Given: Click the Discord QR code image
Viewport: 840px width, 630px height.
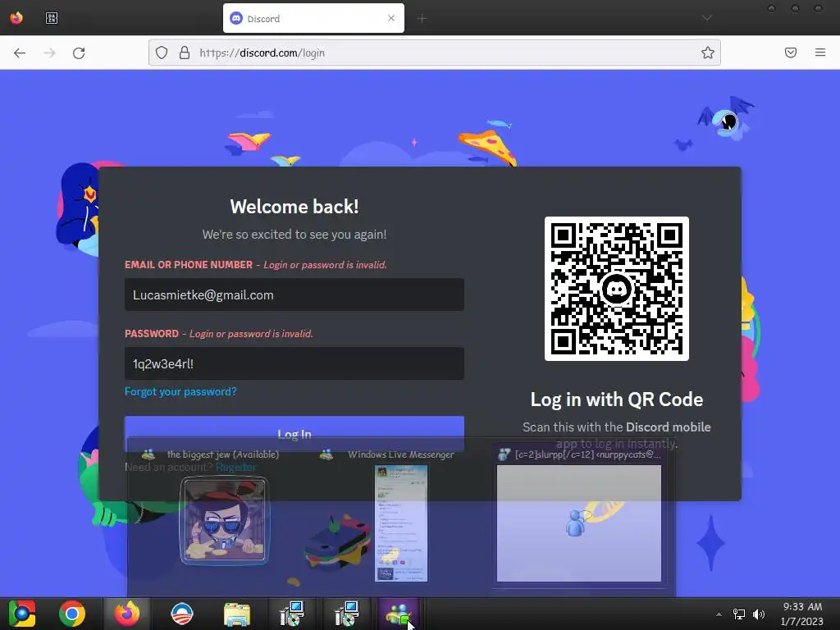Looking at the screenshot, I should click(617, 289).
